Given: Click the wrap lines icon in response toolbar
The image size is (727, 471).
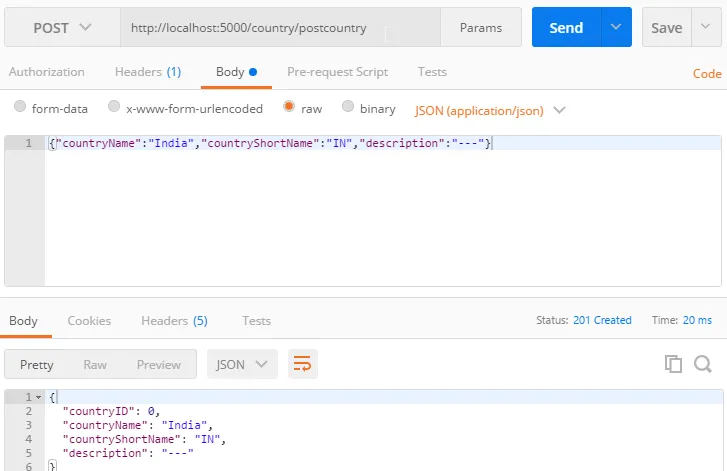Looking at the screenshot, I should point(303,364).
